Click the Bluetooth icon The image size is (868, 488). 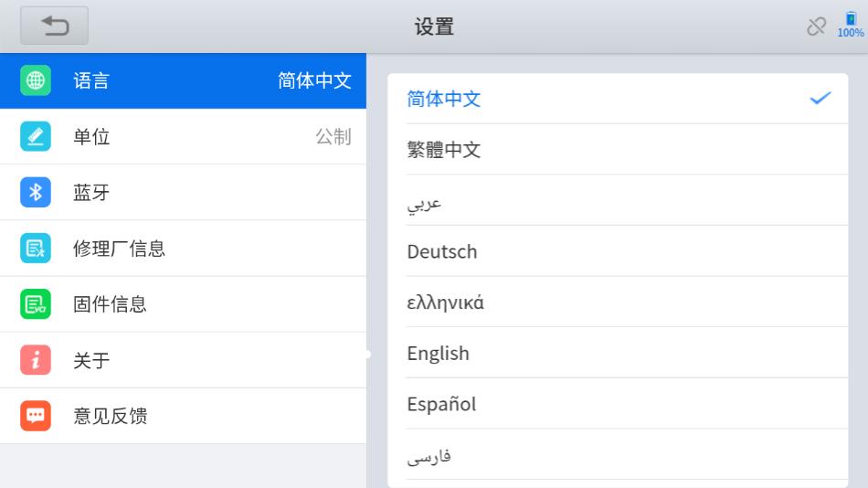coord(36,192)
